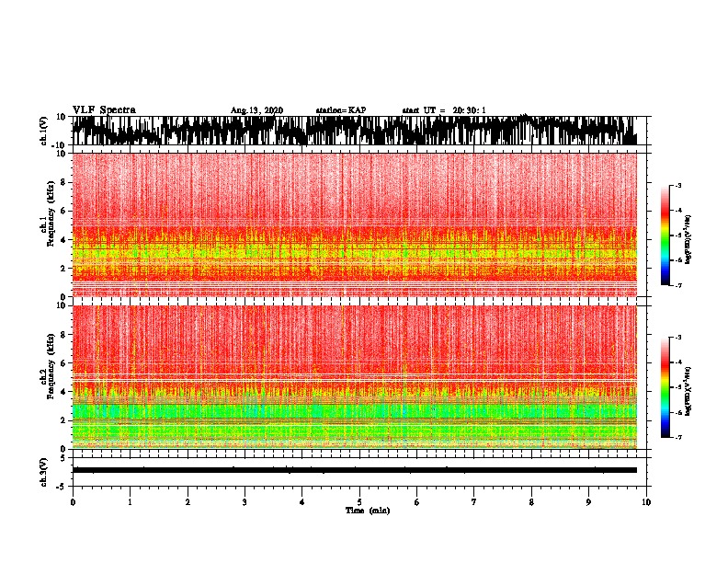Click the '-3' label on ch.1 color scale
The height and width of the screenshot is (563, 728).
tap(677, 185)
